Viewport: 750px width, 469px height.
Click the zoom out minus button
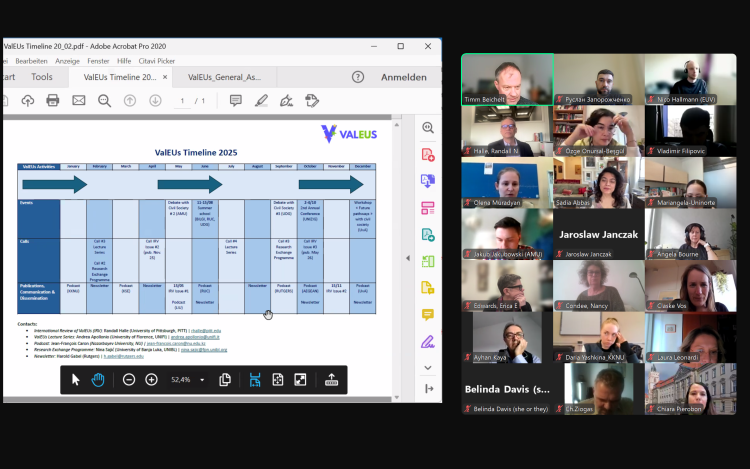[129, 380]
